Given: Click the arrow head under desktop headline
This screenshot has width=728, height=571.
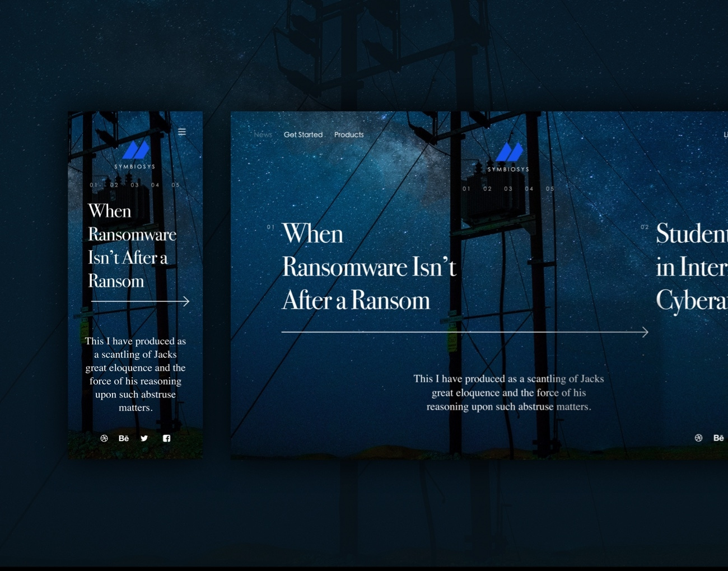Looking at the screenshot, I should [645, 332].
